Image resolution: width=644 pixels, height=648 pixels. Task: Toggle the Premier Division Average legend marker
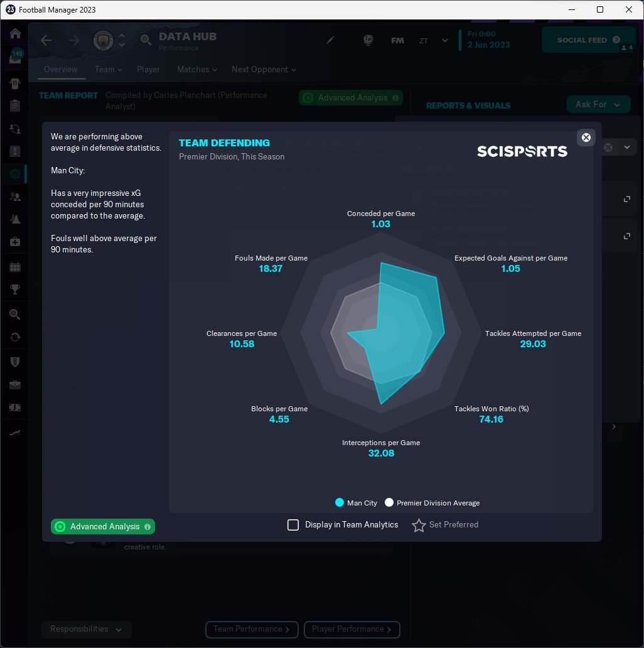pyautogui.click(x=389, y=502)
